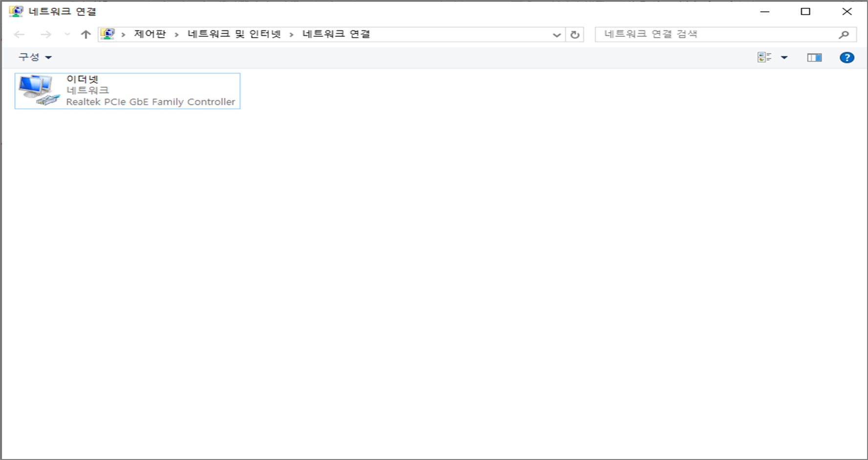
Task: Go back with the back arrow
Action: tap(20, 34)
